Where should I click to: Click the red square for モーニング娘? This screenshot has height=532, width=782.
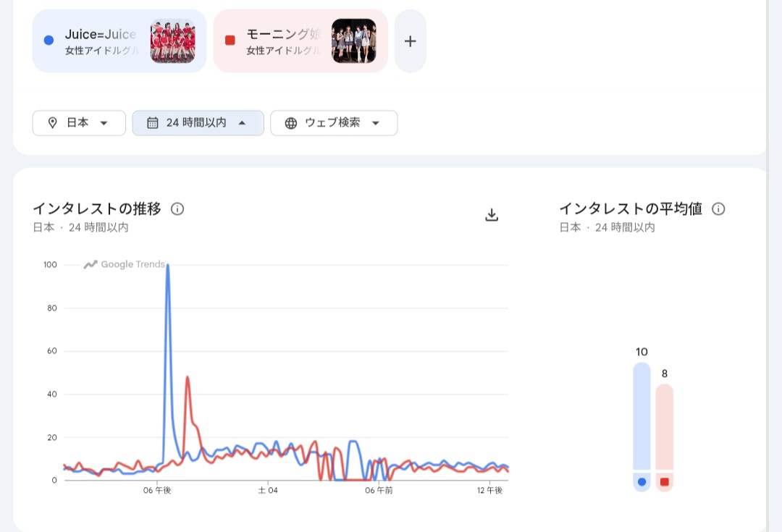click(x=230, y=41)
